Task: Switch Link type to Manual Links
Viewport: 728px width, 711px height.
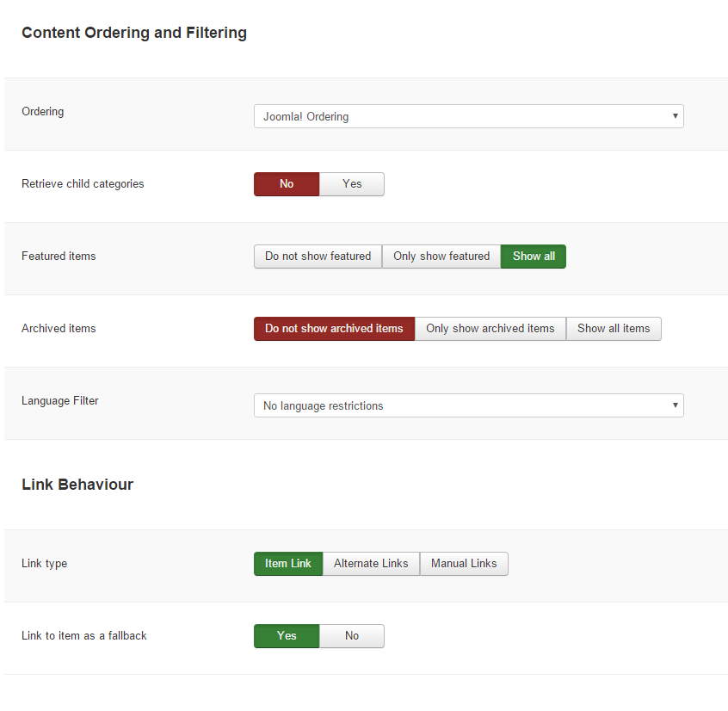Action: point(464,564)
